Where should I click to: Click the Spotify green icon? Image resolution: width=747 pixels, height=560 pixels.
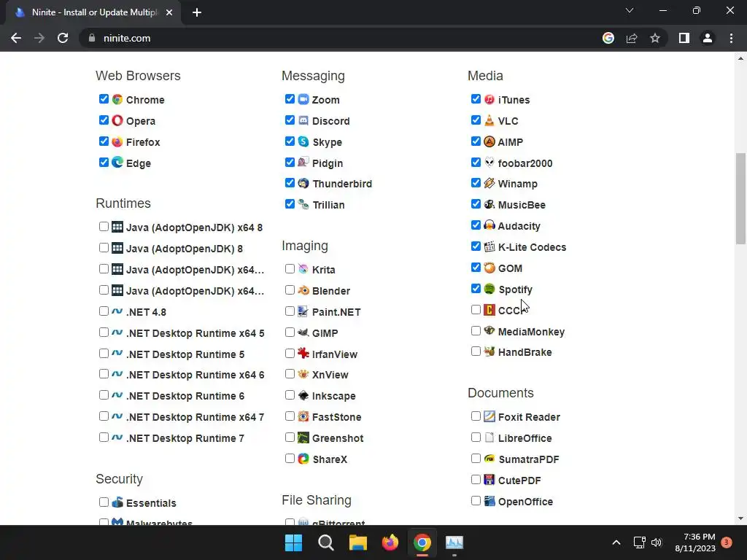pos(489,289)
